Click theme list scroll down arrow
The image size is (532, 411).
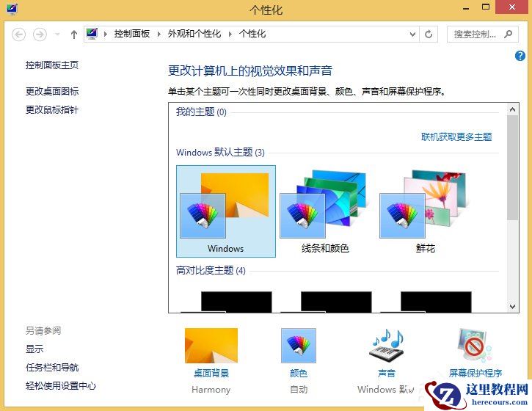512,307
